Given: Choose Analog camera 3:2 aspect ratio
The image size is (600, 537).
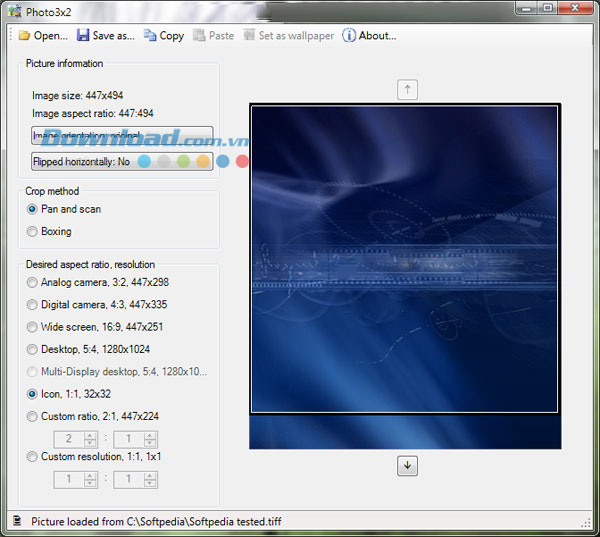Looking at the screenshot, I should click(x=33, y=283).
